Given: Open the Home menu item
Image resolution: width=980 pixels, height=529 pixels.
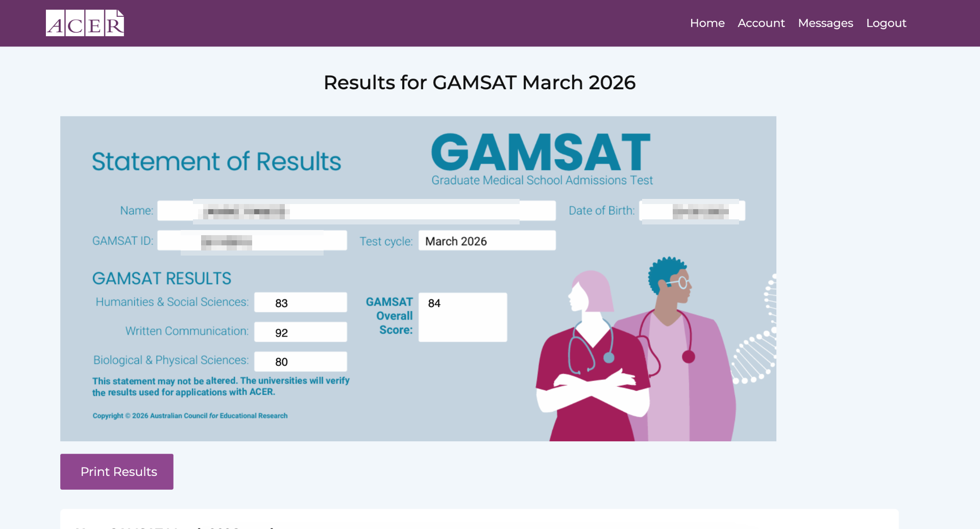Looking at the screenshot, I should tap(707, 23).
